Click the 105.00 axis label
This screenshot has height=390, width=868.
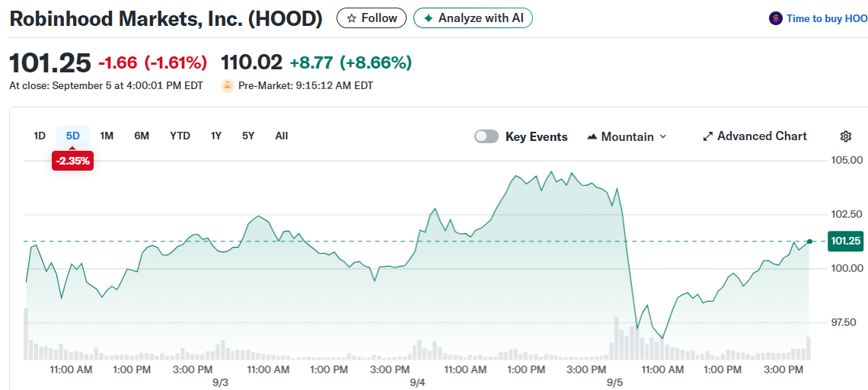point(847,161)
